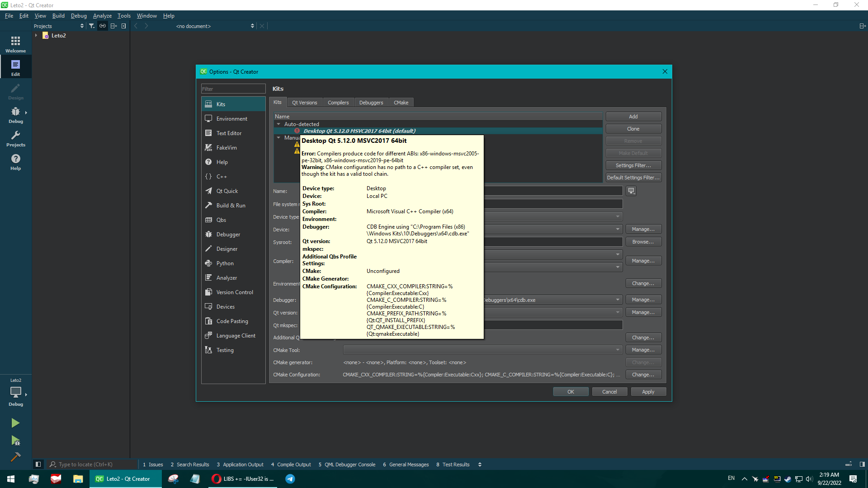The height and width of the screenshot is (488, 868).
Task: Click the editor split icon at top right
Action: (862, 26)
